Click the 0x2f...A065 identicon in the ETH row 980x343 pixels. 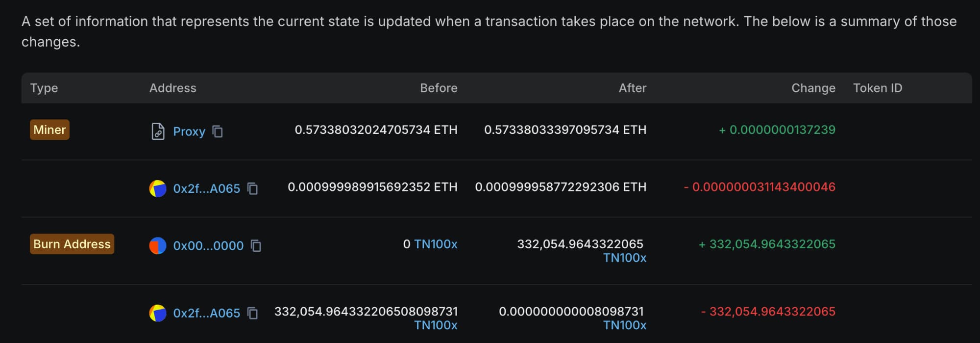(158, 188)
